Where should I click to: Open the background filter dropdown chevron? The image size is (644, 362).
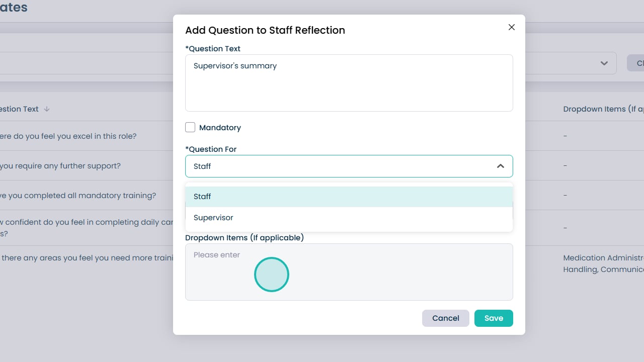click(x=604, y=63)
